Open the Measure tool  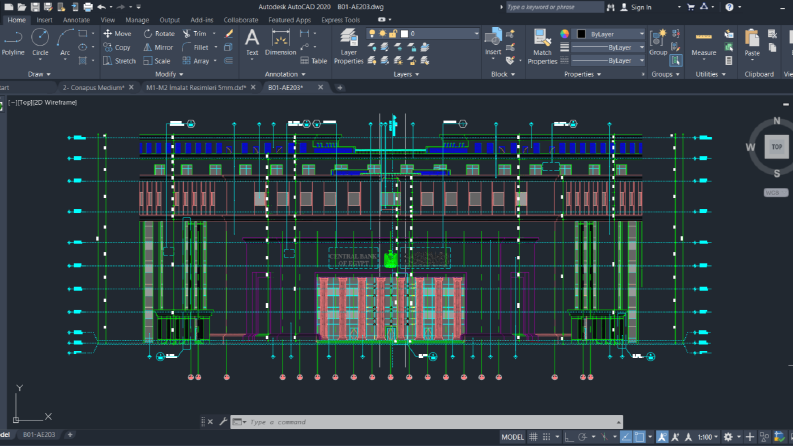(x=703, y=42)
